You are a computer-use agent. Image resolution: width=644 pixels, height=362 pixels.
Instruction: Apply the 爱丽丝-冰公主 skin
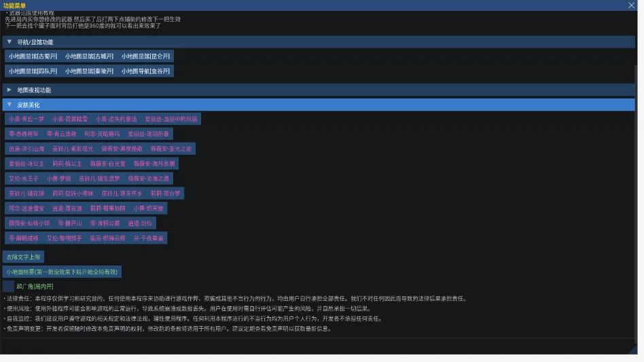(x=26, y=164)
